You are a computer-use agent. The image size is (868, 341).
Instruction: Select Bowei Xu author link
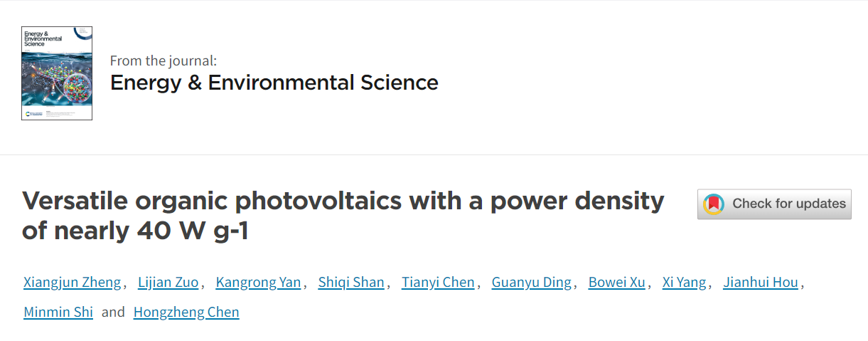tap(617, 283)
